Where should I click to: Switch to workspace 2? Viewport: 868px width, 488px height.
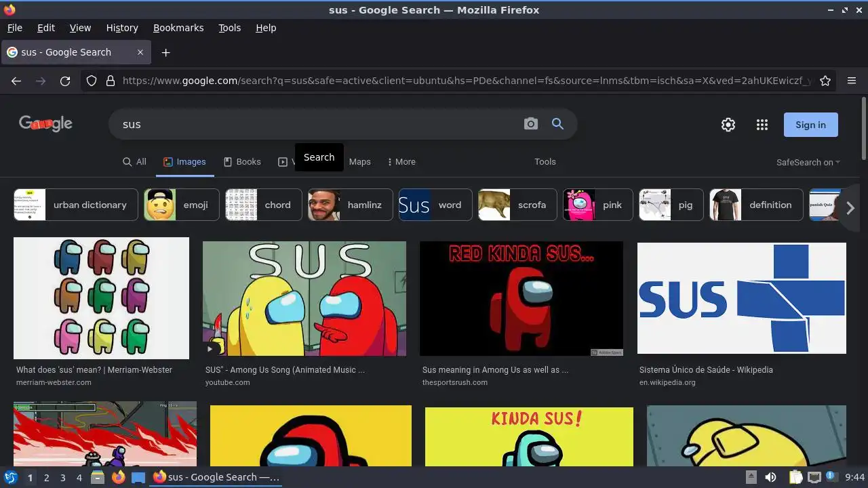click(46, 477)
